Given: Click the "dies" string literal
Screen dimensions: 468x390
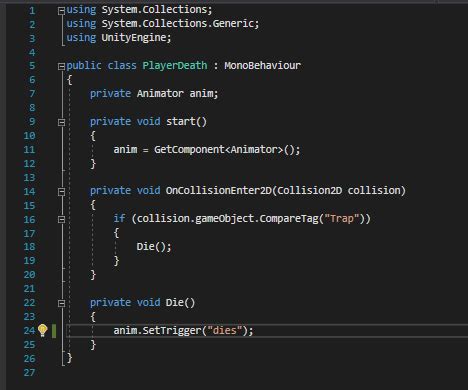Looking at the screenshot, I should tap(225, 330).
